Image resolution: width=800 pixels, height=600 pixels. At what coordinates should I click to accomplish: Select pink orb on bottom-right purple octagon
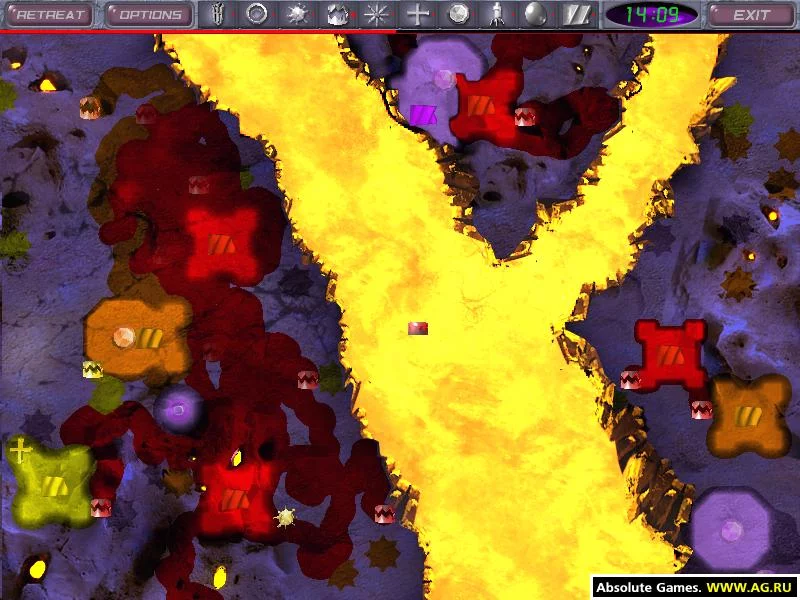[x=731, y=531]
